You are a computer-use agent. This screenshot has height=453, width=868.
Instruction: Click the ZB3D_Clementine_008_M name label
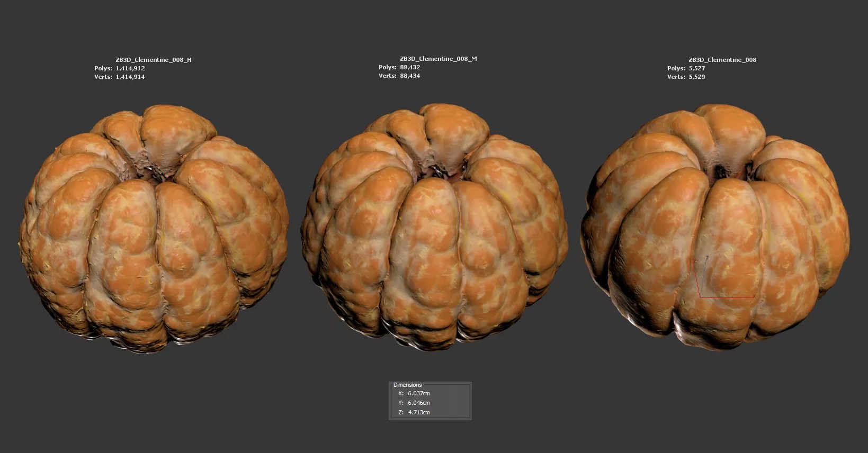click(x=438, y=59)
